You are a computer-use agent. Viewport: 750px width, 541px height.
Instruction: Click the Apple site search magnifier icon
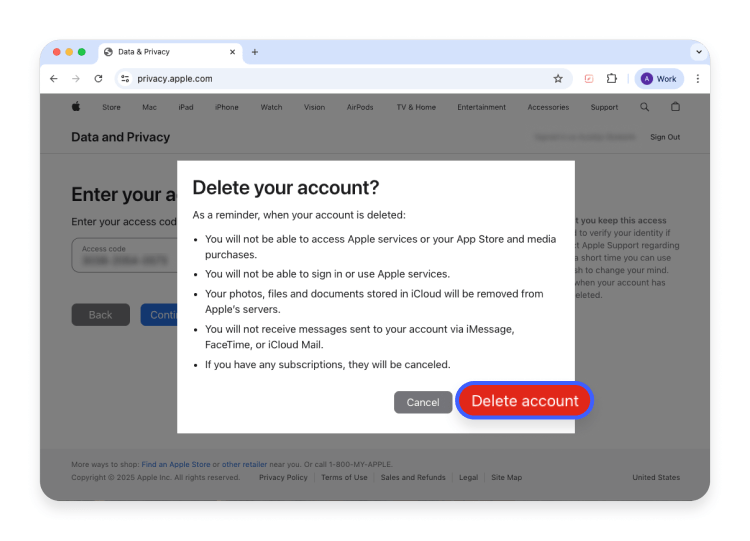(644, 107)
